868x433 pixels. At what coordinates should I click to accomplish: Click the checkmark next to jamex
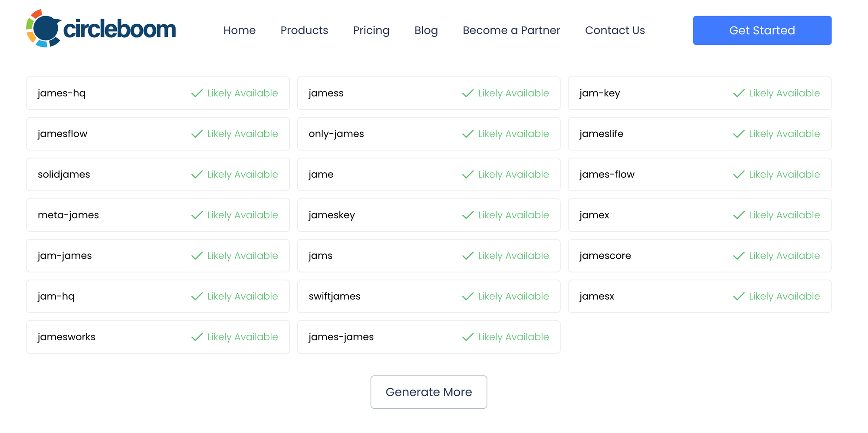tap(738, 215)
